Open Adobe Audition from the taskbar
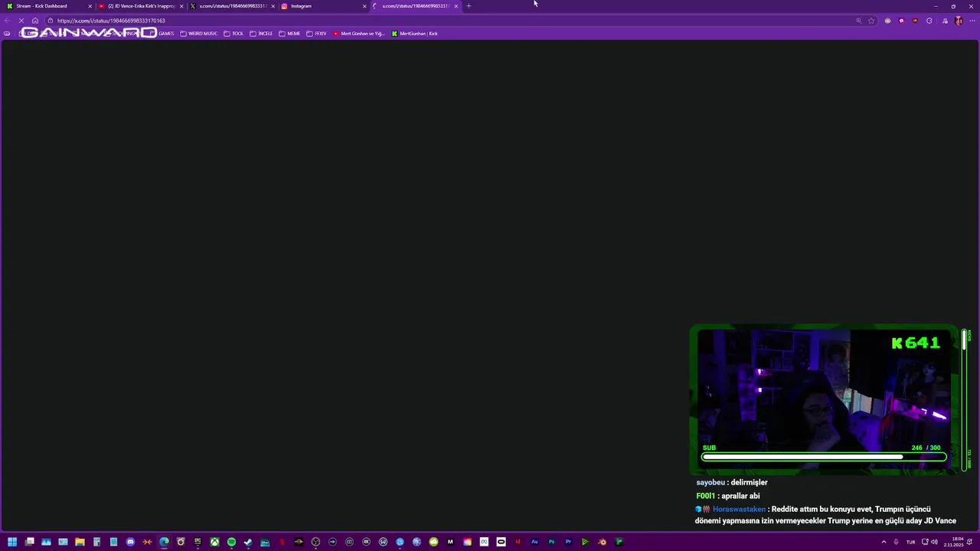This screenshot has height=551, width=980. pyautogui.click(x=534, y=542)
